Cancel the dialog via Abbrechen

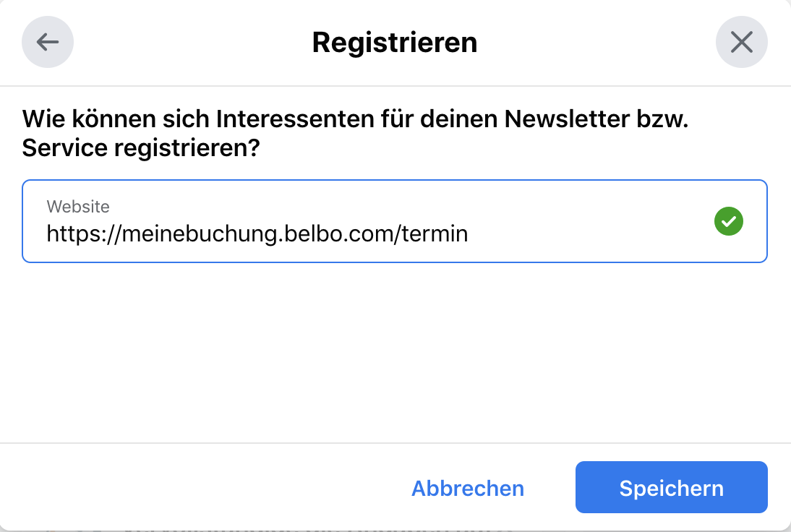468,488
